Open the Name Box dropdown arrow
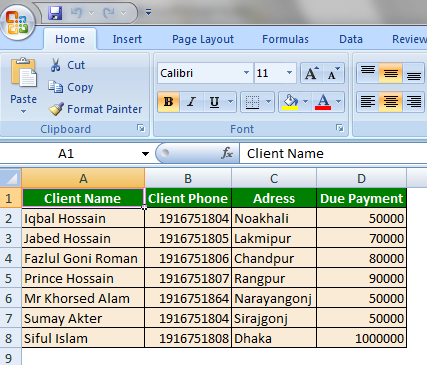The width and height of the screenshot is (427, 365). click(145, 154)
